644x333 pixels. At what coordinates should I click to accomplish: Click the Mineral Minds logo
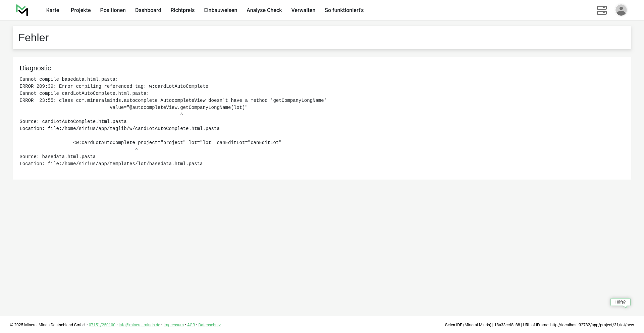(x=22, y=10)
